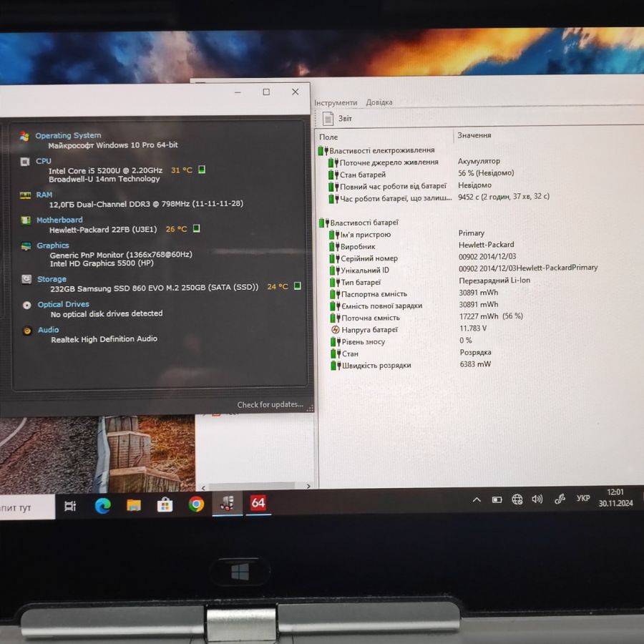Switch to AIDA64 taskbar icon

(x=258, y=503)
